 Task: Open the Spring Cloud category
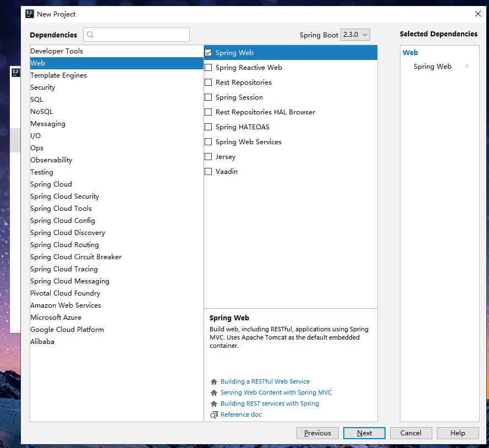pyautogui.click(x=117, y=184)
